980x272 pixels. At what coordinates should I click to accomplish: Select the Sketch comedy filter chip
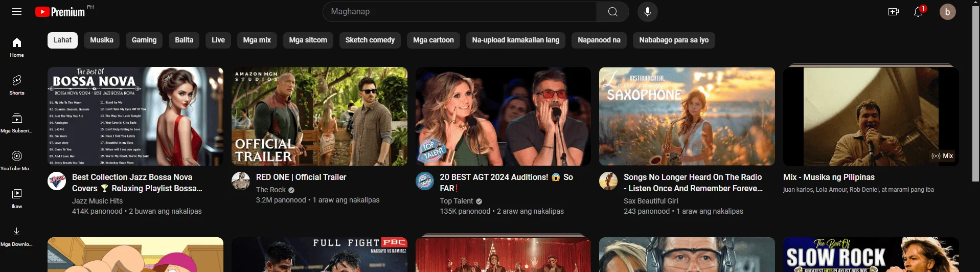pyautogui.click(x=370, y=40)
